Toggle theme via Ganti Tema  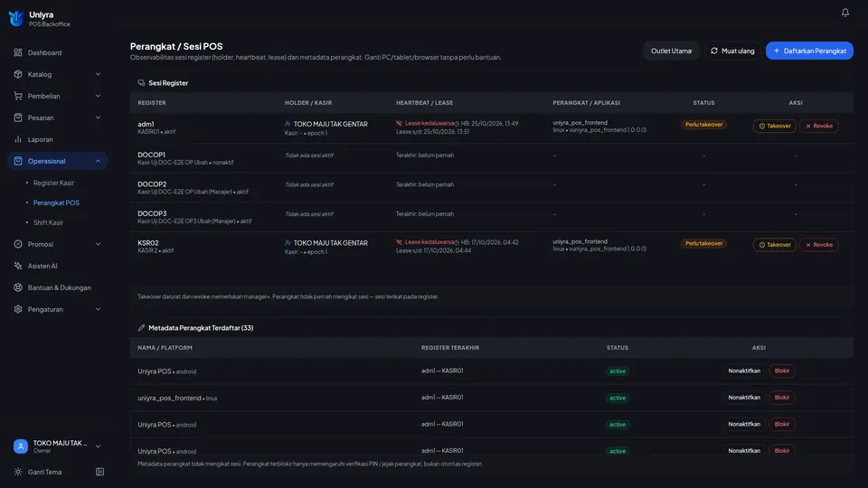(44, 472)
